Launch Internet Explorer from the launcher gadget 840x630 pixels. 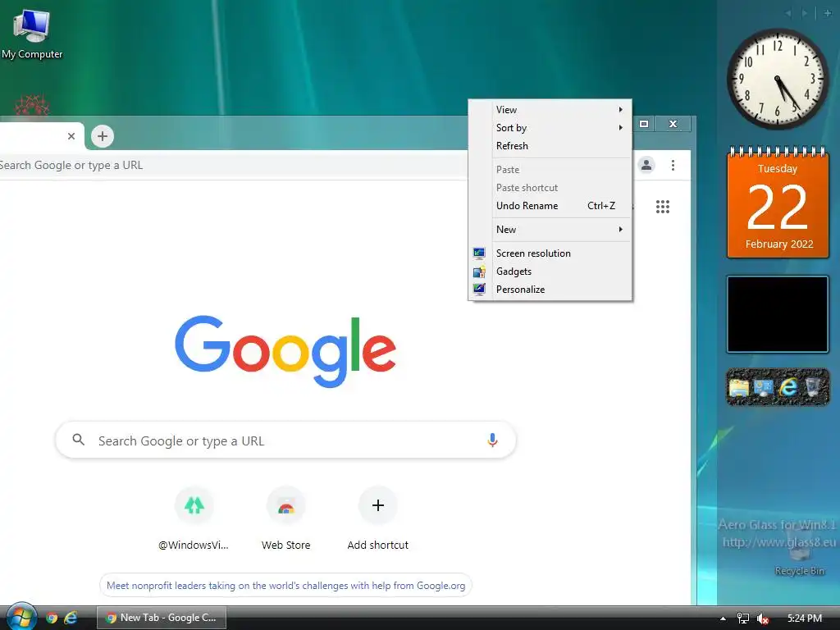[x=788, y=387]
